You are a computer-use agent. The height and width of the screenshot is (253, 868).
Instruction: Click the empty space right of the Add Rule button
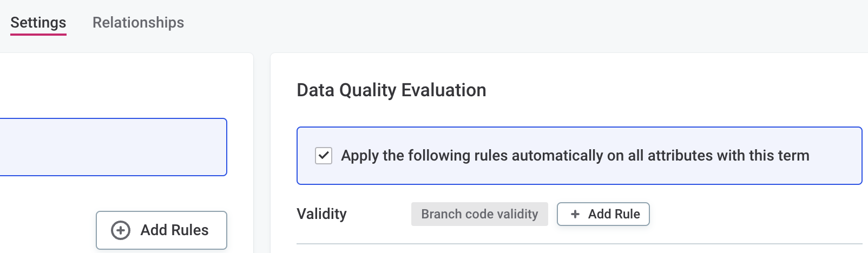point(758,214)
